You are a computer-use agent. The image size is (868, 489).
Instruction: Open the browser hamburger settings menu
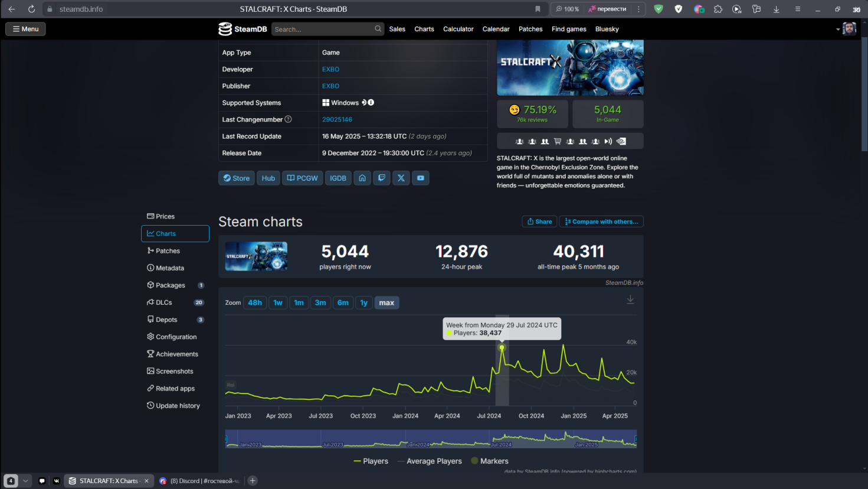798,9
